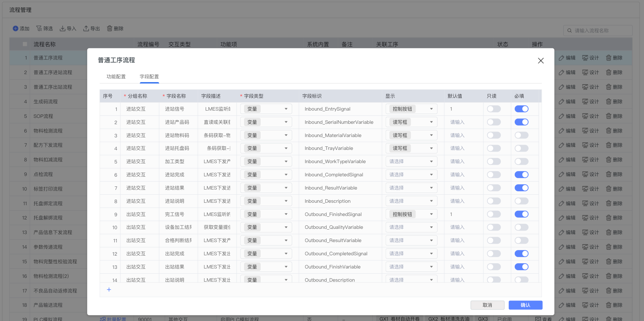Click 默认值 input for Inbound_TrayVariable row
644x321 pixels.
pos(463,149)
